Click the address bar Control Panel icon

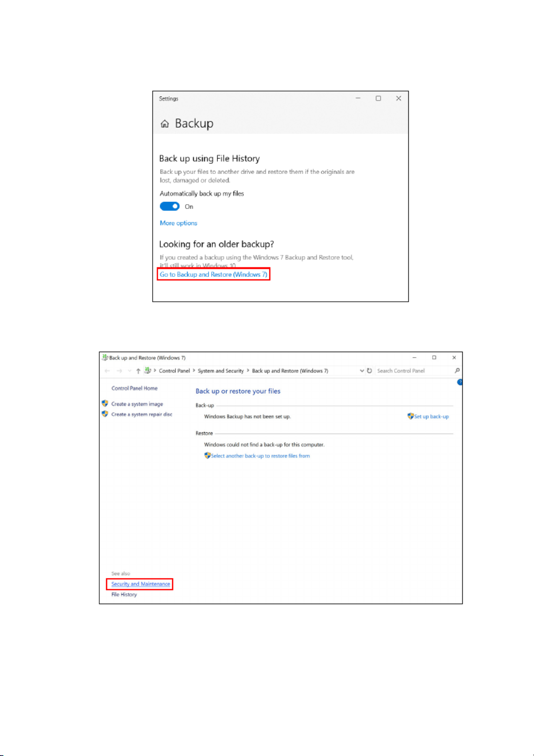click(147, 370)
